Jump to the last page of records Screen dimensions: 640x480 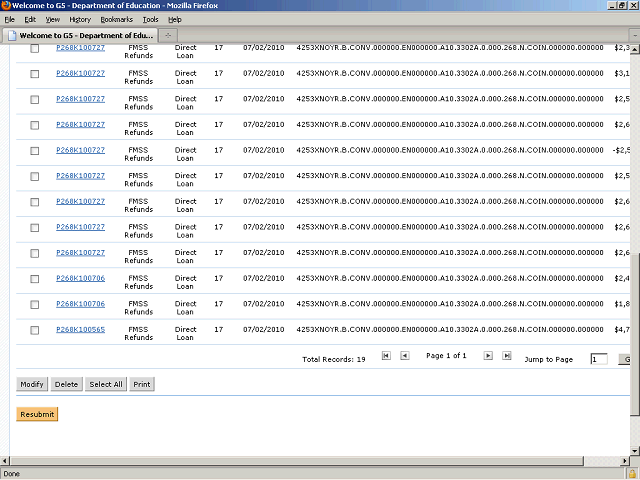pyautogui.click(x=506, y=356)
